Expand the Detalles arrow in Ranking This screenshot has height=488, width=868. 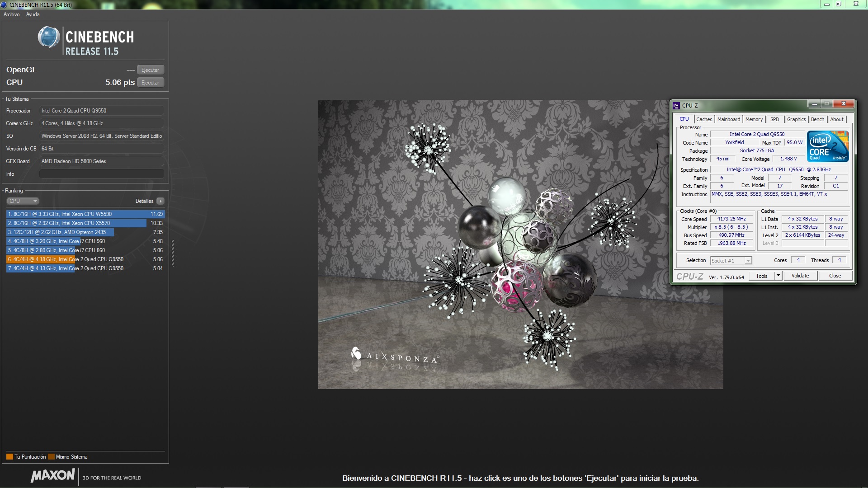(160, 201)
